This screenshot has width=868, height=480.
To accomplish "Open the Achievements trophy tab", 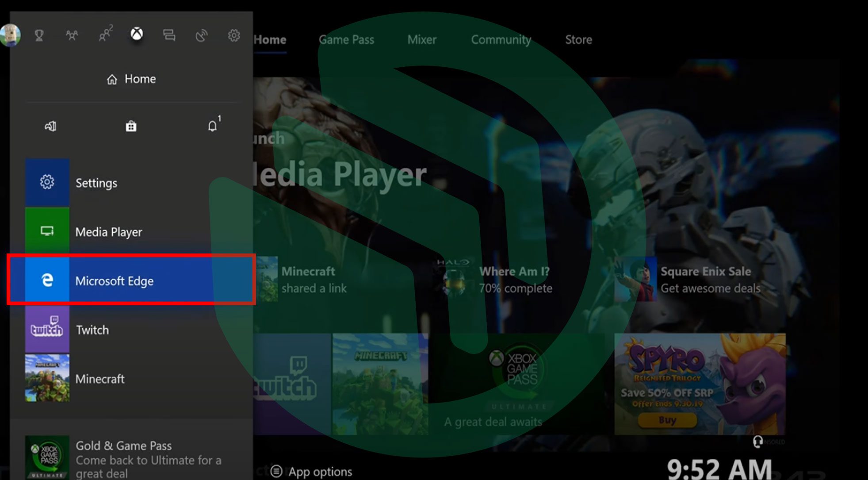I will pos(39,35).
